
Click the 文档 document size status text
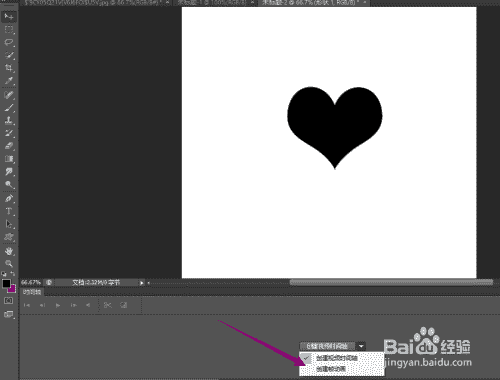pos(96,283)
